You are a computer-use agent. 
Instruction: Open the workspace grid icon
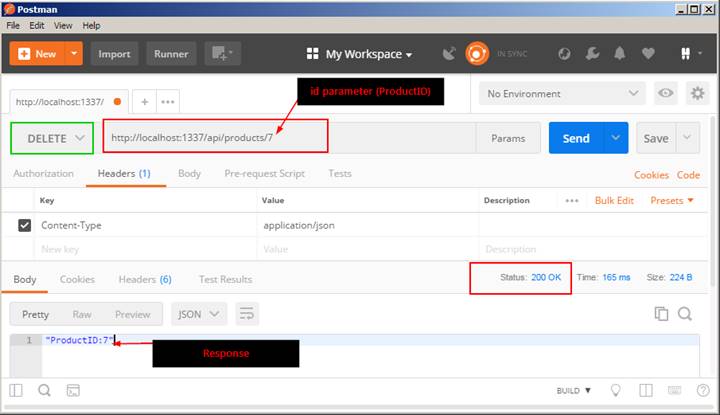click(313, 54)
